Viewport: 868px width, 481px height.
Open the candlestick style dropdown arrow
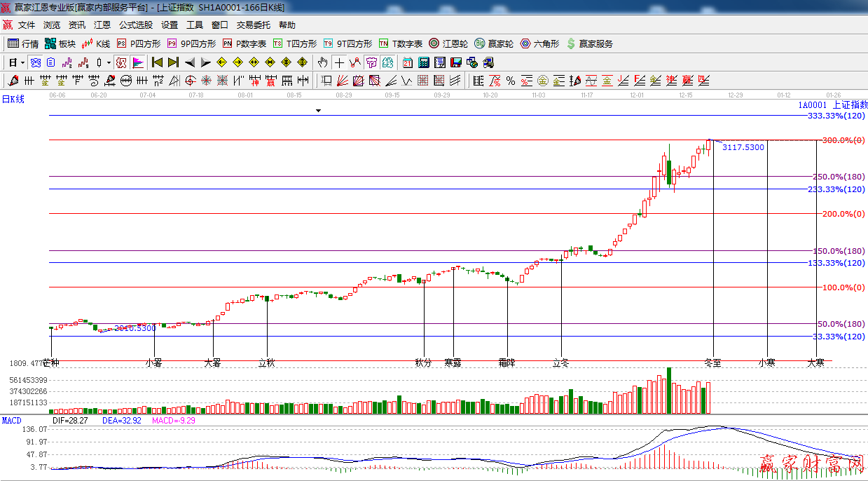coord(109,62)
